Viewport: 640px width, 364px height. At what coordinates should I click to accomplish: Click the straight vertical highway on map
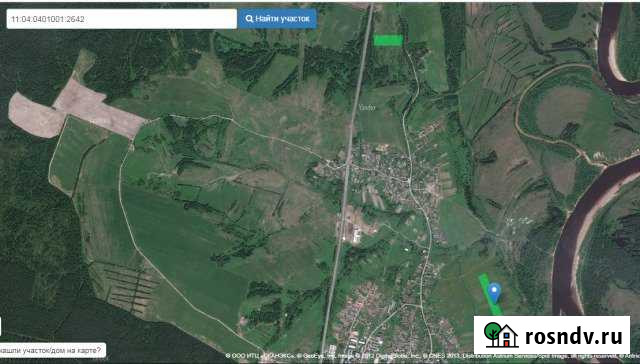(x=347, y=180)
